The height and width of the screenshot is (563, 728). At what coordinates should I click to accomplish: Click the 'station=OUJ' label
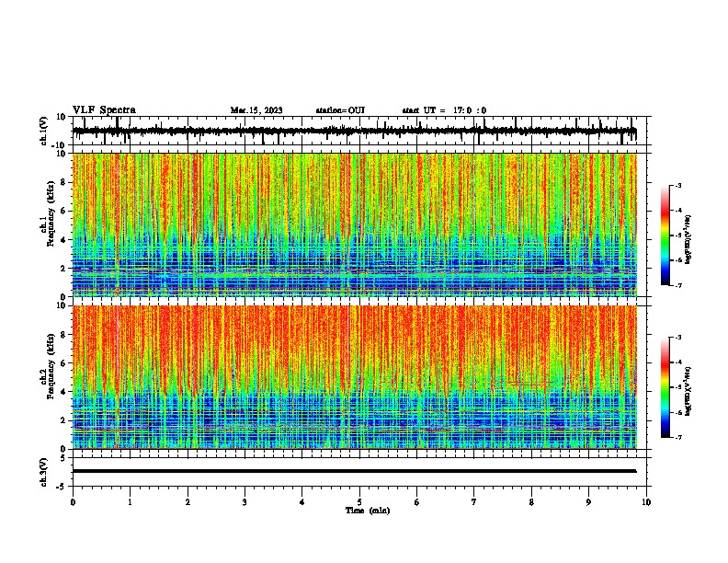[x=340, y=110]
